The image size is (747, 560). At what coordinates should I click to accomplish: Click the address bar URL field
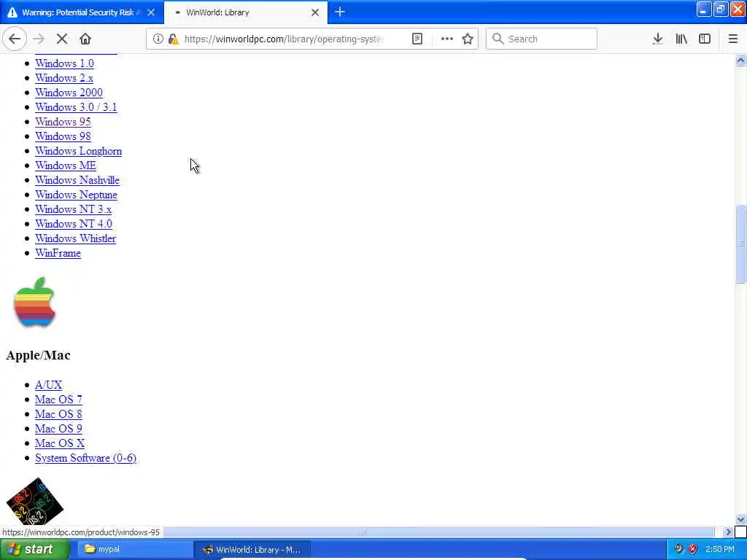284,39
